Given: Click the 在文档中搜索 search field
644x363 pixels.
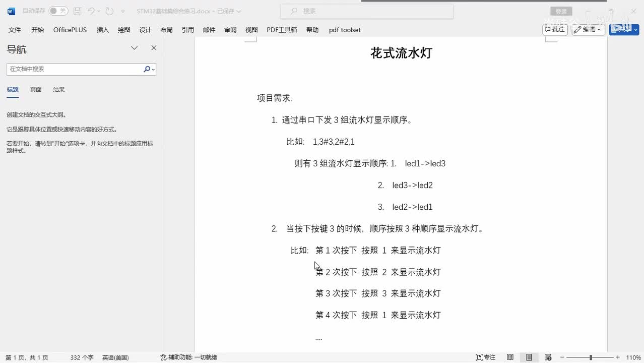Looking at the screenshot, I should pyautogui.click(x=75, y=69).
